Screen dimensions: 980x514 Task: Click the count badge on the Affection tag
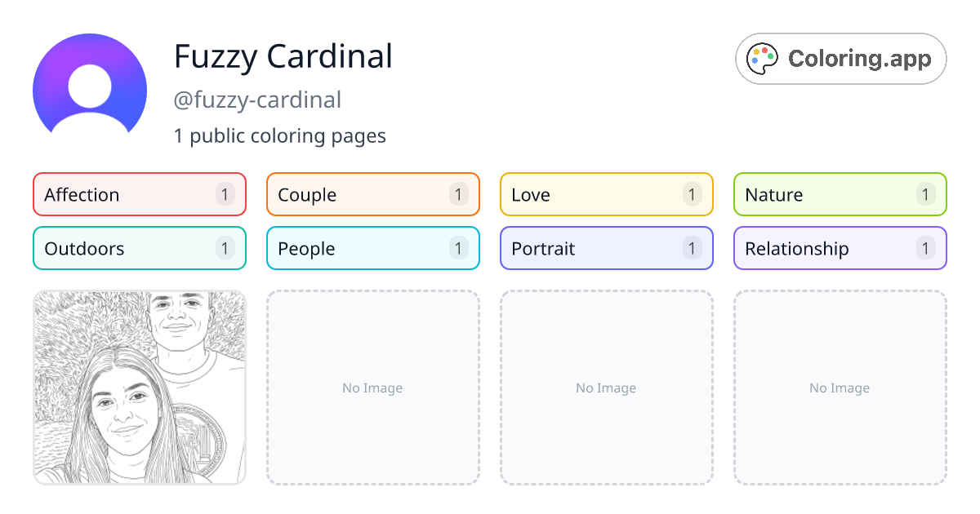[225, 194]
